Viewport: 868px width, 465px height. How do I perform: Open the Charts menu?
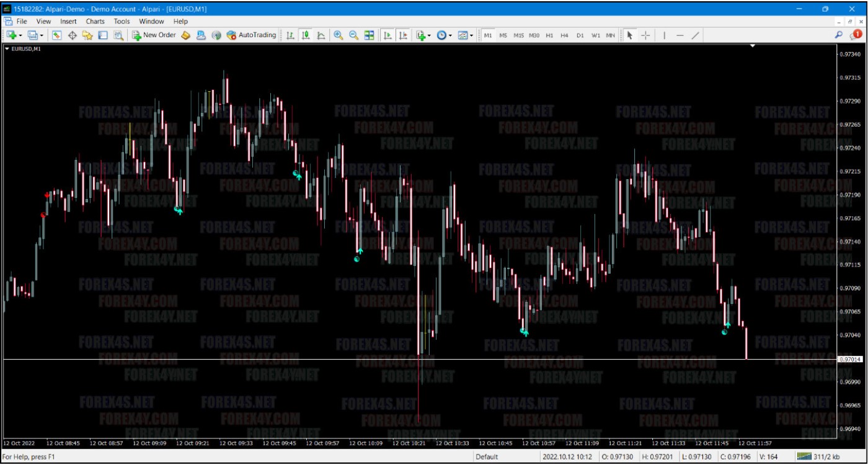[x=95, y=21]
